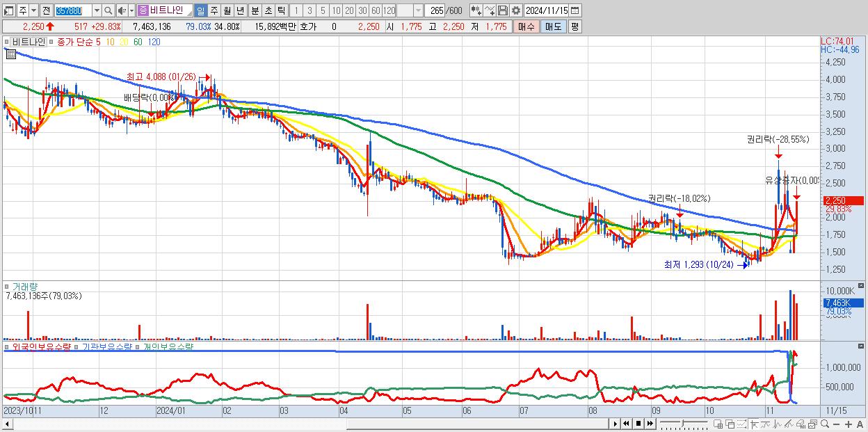The height and width of the screenshot is (432, 868).
Task: Click the stacked chart windows icon
Action: point(812,424)
